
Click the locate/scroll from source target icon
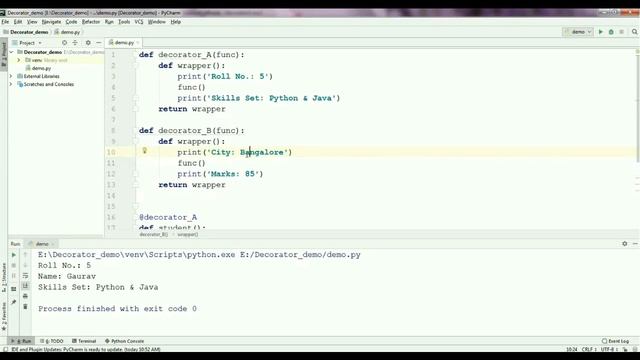click(64, 42)
